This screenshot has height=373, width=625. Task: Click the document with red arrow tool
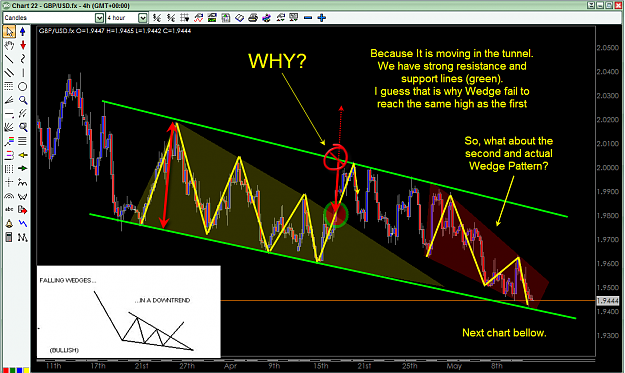point(23,210)
